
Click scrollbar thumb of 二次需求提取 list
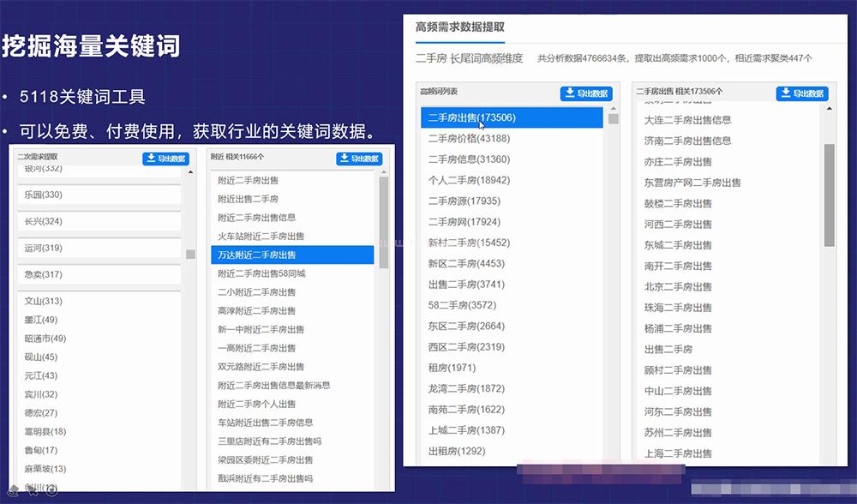(190, 255)
